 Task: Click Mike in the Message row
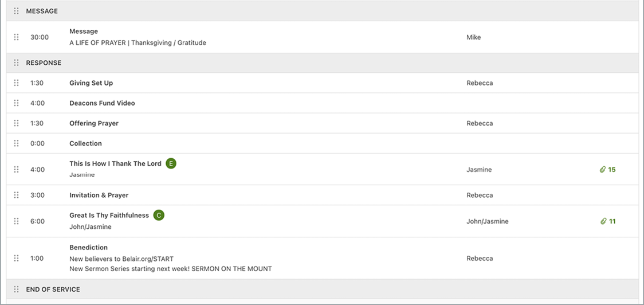(x=473, y=37)
